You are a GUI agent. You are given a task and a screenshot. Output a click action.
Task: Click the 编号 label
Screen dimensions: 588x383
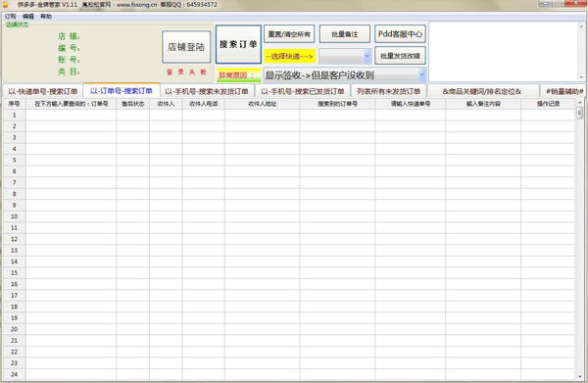click(x=69, y=48)
